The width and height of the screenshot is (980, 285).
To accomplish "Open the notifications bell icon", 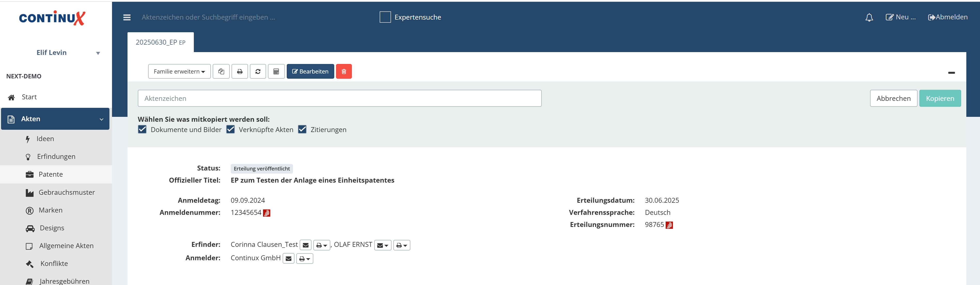I will click(869, 18).
